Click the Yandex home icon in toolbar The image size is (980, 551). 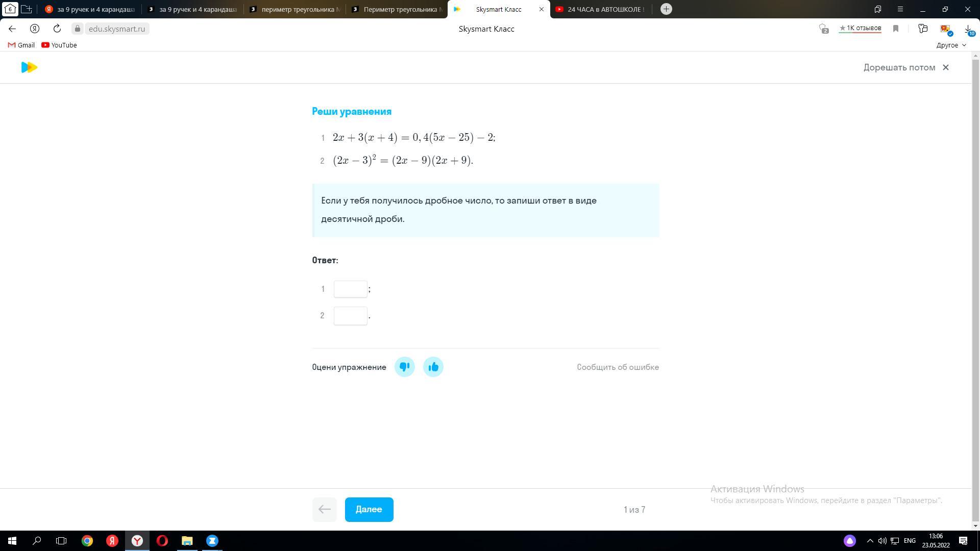(x=35, y=29)
